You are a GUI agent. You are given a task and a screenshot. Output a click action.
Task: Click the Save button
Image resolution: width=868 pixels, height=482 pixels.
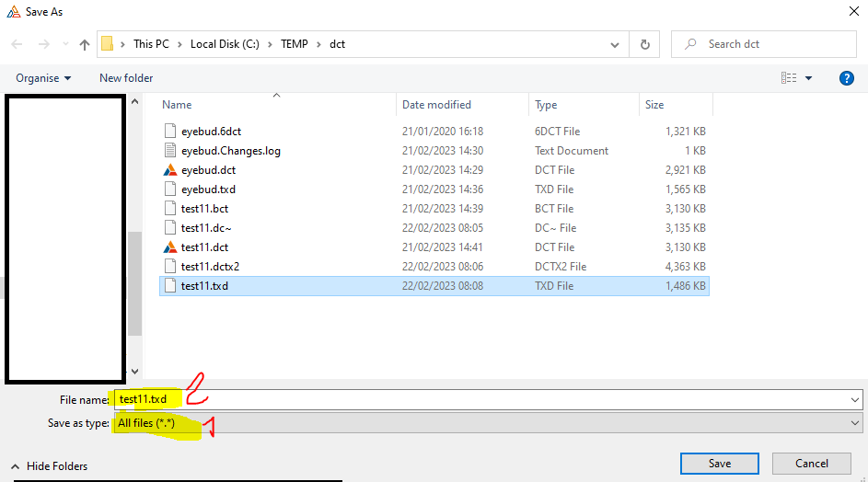[x=719, y=464]
